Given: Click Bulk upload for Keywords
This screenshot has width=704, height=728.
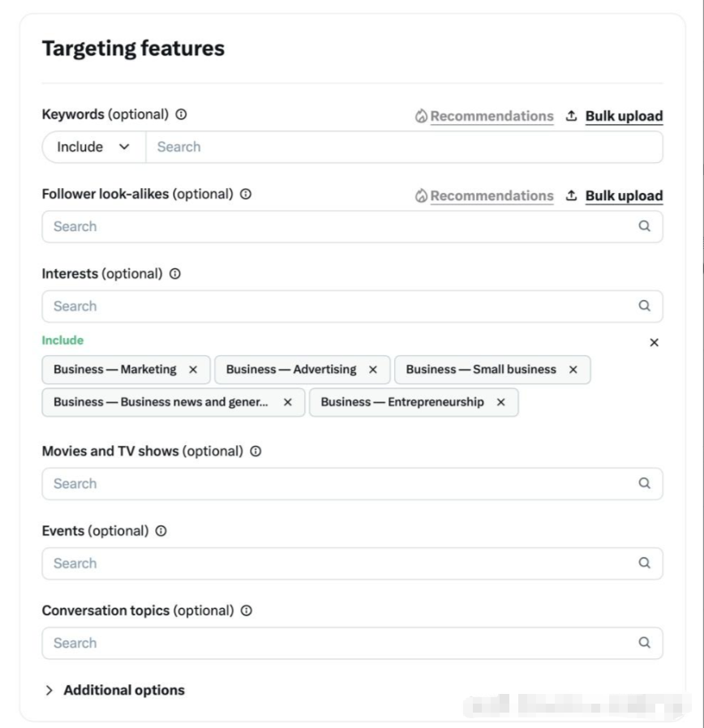Looking at the screenshot, I should click(623, 116).
